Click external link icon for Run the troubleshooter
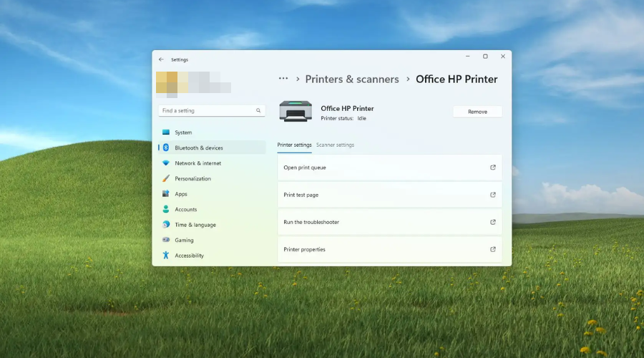This screenshot has height=358, width=644. pos(493,222)
